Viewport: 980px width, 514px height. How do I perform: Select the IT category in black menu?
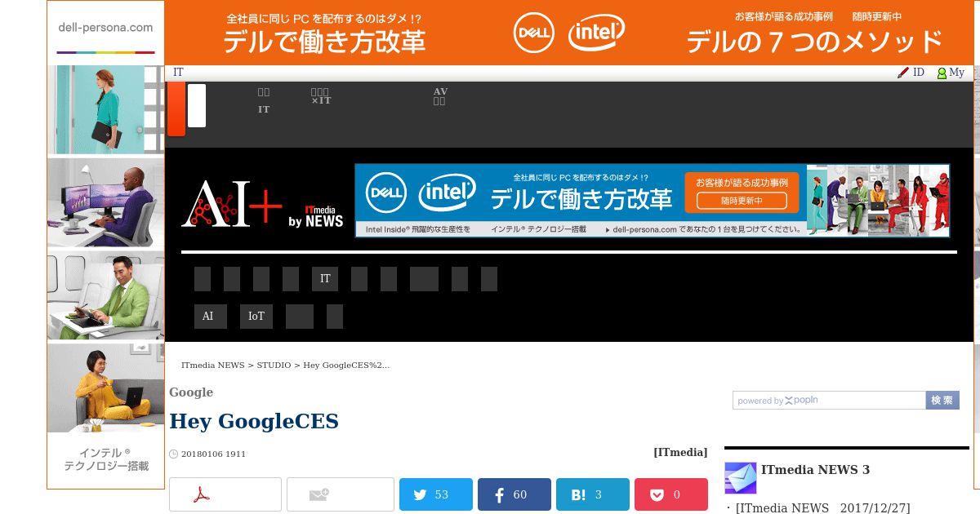point(325,279)
